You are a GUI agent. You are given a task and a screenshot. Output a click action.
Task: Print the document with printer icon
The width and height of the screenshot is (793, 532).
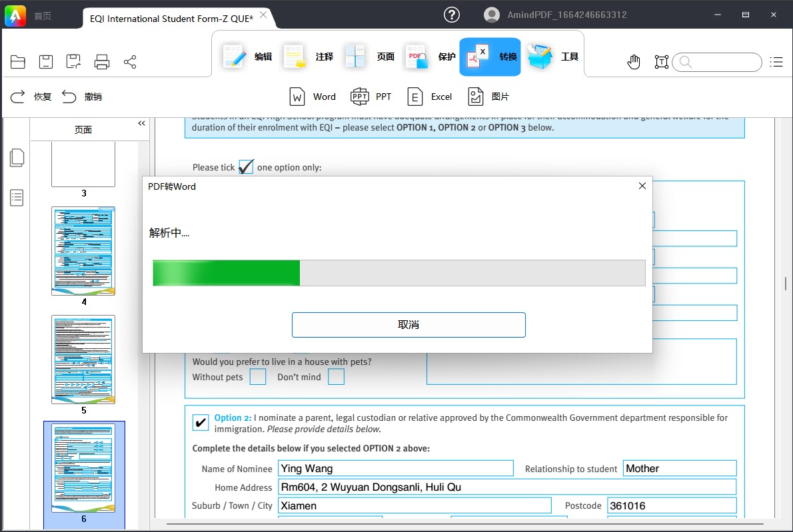[102, 62]
